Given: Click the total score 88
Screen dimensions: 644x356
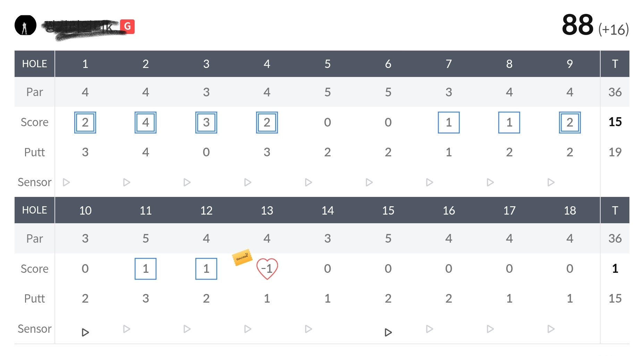Looking at the screenshot, I should [577, 25].
